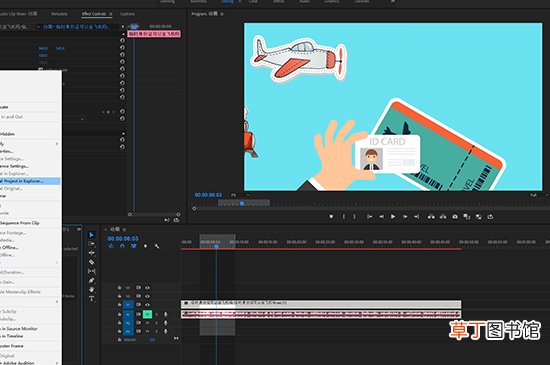Click the Program monitor scrub playhead

tap(242, 203)
